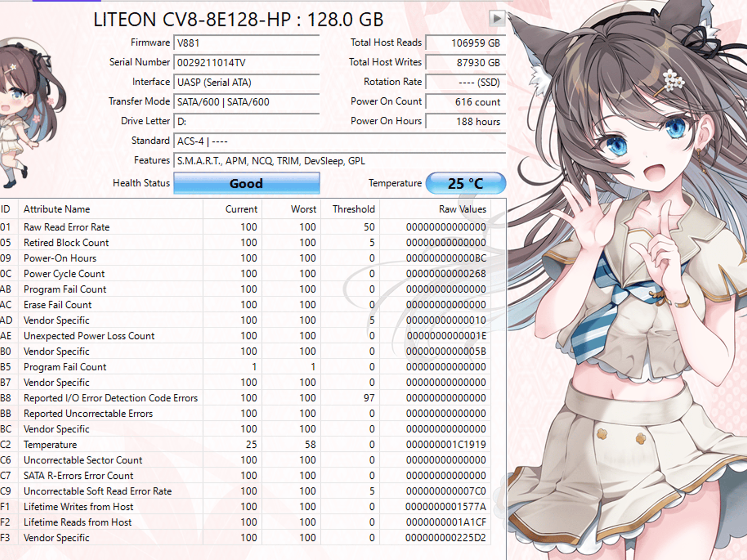Click the worst temperature value 58
747x560 pixels.
click(310, 444)
